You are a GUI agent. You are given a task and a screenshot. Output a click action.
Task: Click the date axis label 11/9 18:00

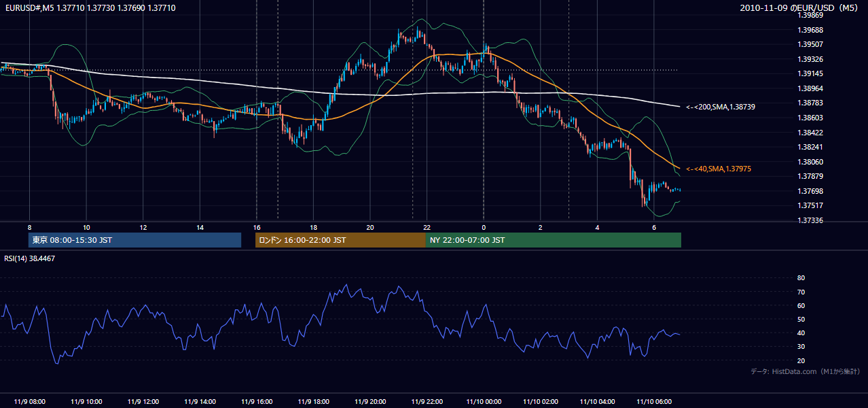coord(313,402)
